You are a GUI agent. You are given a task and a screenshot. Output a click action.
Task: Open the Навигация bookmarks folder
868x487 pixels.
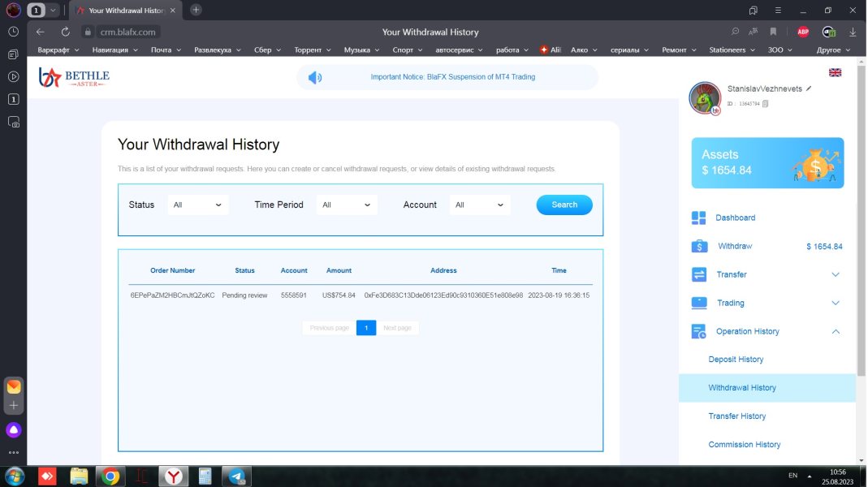pyautogui.click(x=114, y=50)
